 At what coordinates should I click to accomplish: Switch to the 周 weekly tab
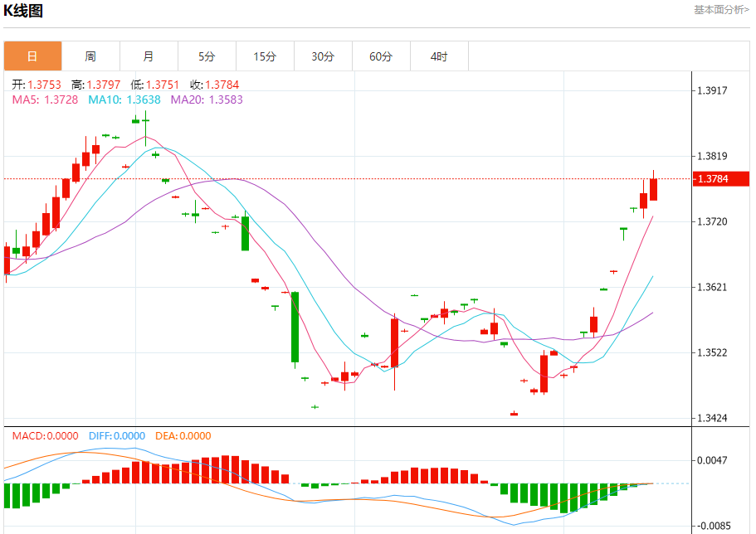pos(90,56)
